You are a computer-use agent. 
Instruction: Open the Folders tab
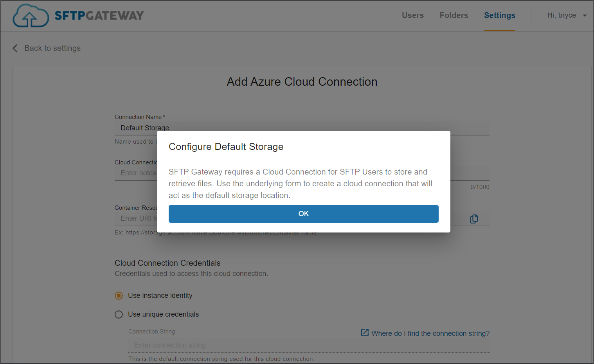pyautogui.click(x=454, y=15)
